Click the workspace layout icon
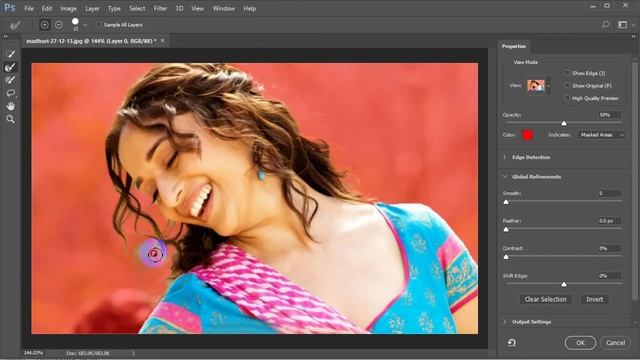This screenshot has width=640, height=360. (622, 25)
